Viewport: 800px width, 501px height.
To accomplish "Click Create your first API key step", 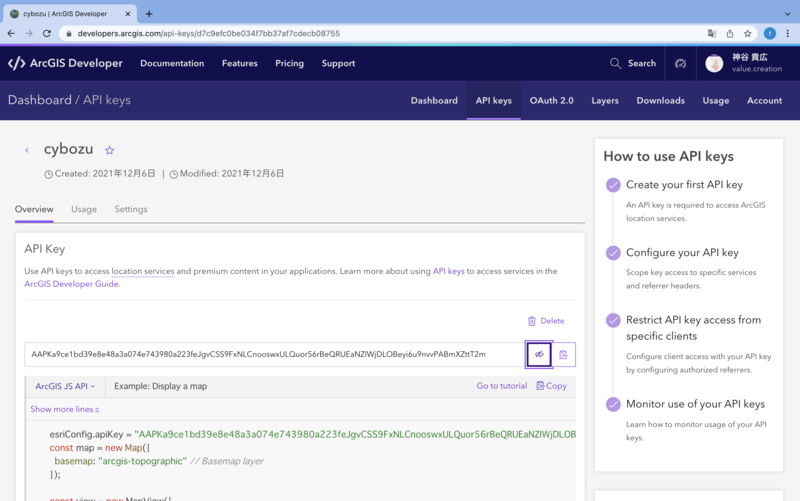I will (x=684, y=185).
